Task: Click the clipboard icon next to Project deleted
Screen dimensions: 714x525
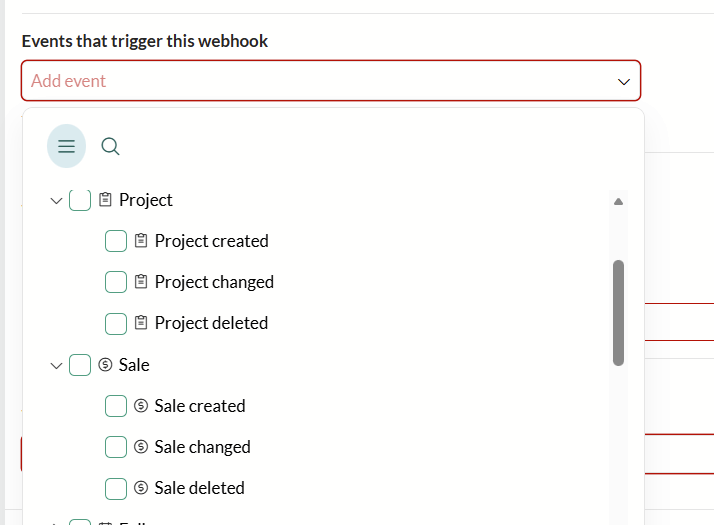Action: tap(141, 322)
